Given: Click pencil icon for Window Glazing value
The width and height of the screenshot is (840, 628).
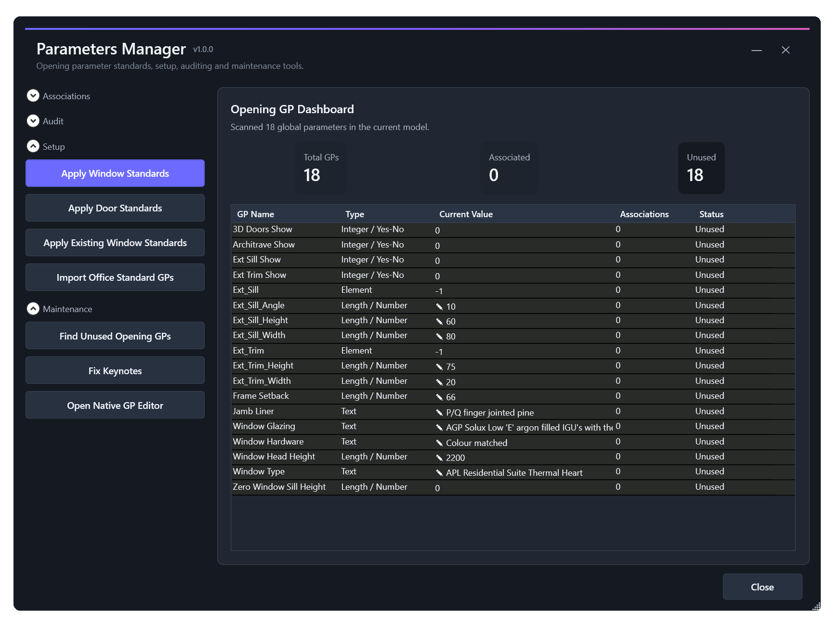Looking at the screenshot, I should click(x=439, y=427).
